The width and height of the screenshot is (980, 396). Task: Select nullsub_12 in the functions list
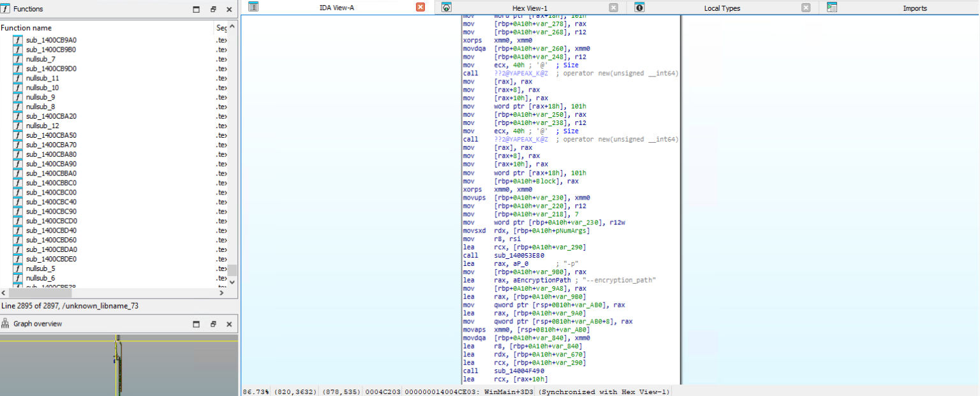point(42,126)
